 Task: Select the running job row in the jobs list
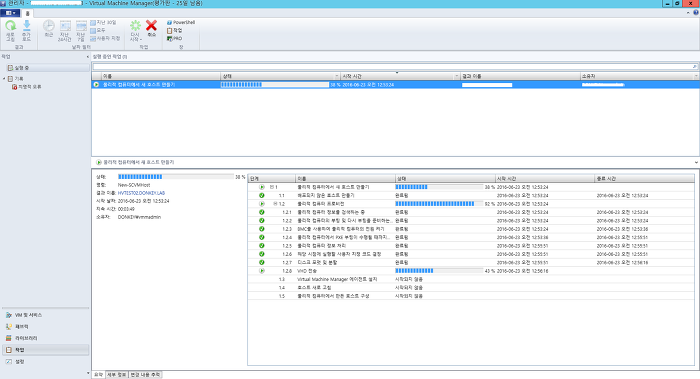point(396,84)
